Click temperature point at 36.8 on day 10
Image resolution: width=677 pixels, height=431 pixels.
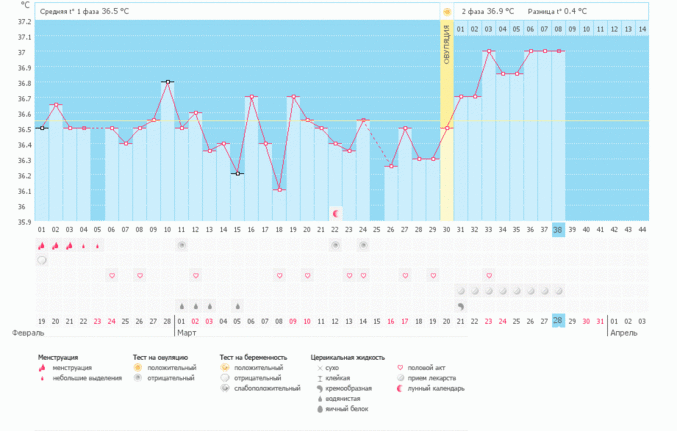point(168,82)
